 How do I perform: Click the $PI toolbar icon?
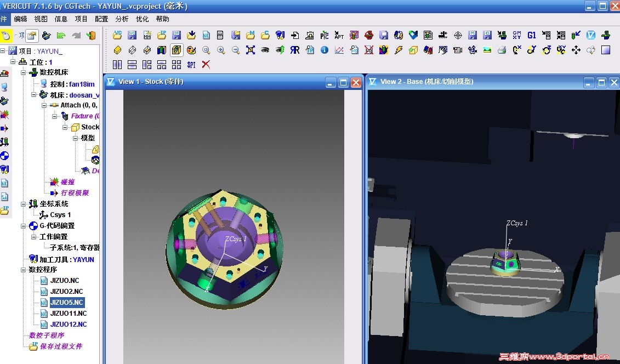pyautogui.click(x=191, y=65)
